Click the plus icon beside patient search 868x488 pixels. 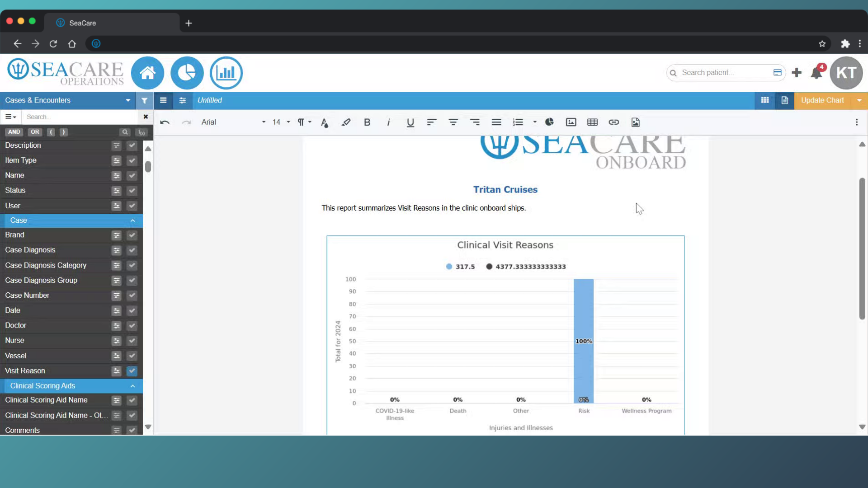pos(797,73)
